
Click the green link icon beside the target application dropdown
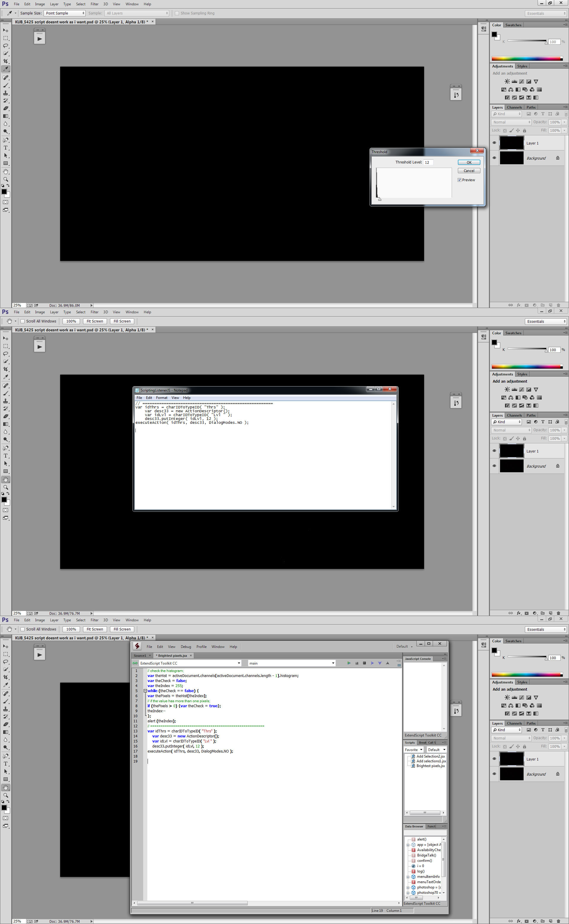pos(135,663)
